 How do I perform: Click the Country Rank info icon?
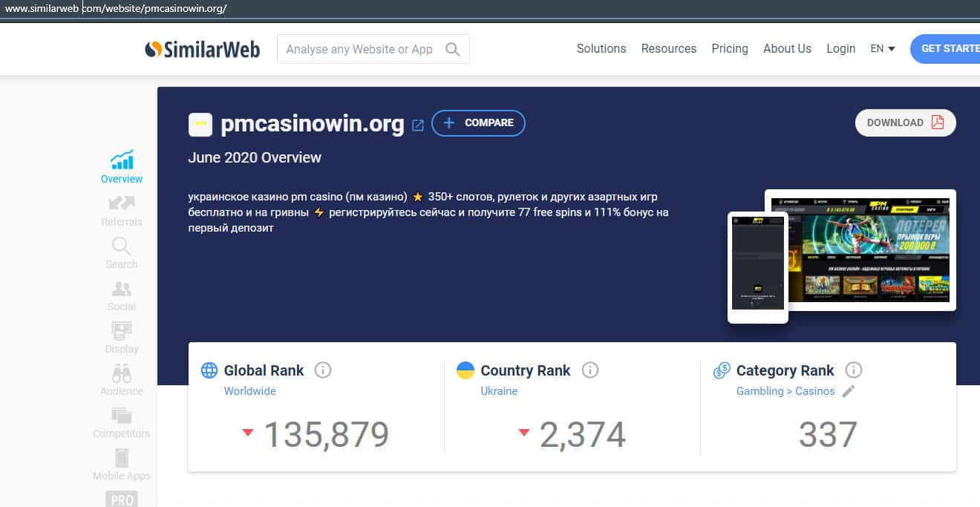pos(590,370)
